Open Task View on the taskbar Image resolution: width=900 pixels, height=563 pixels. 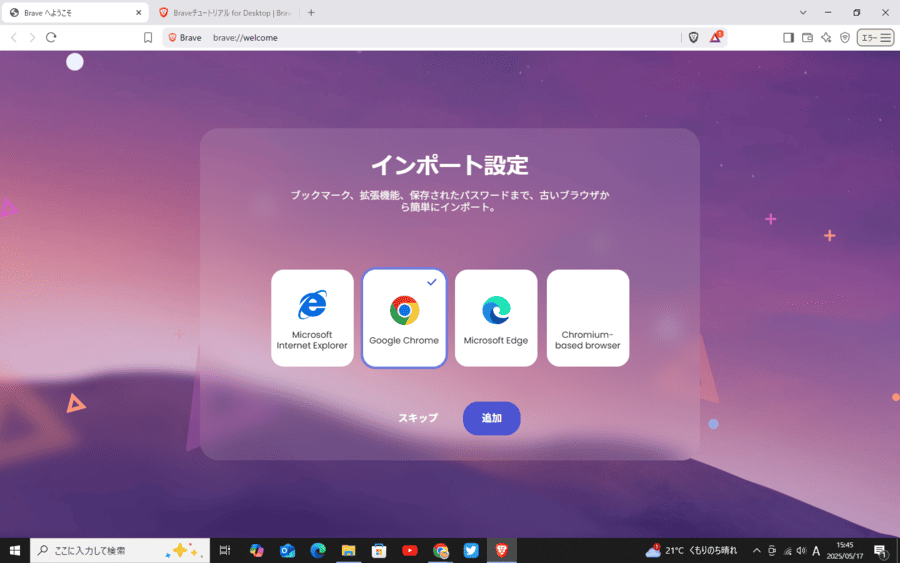(x=225, y=550)
